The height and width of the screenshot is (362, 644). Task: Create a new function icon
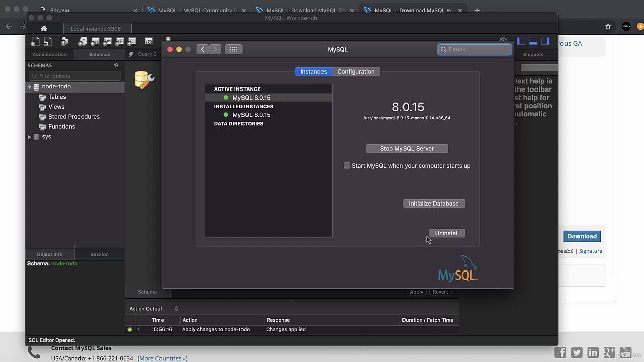click(132, 42)
